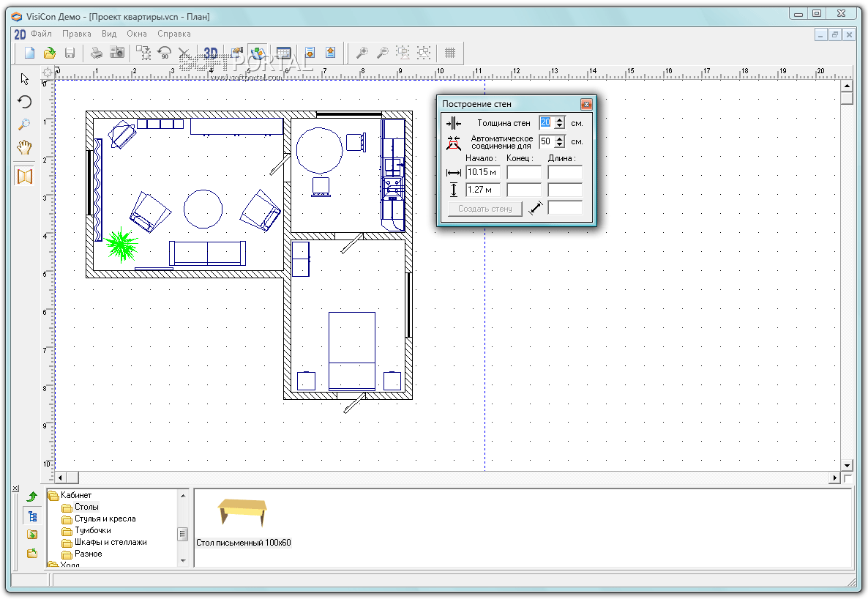The image size is (868, 602).
Task: Zoom in with the plus magnifier
Action: click(x=362, y=53)
